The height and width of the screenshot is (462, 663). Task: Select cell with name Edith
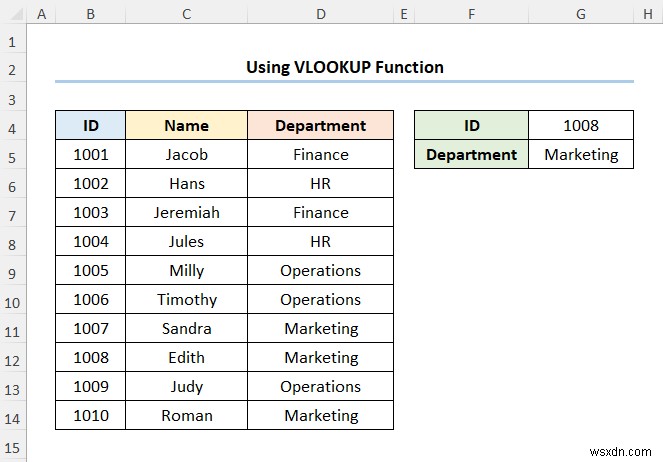click(x=186, y=357)
